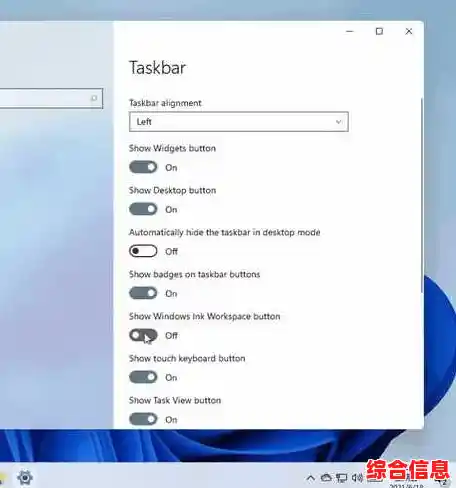Click the volume speaker tray icon

point(357,478)
